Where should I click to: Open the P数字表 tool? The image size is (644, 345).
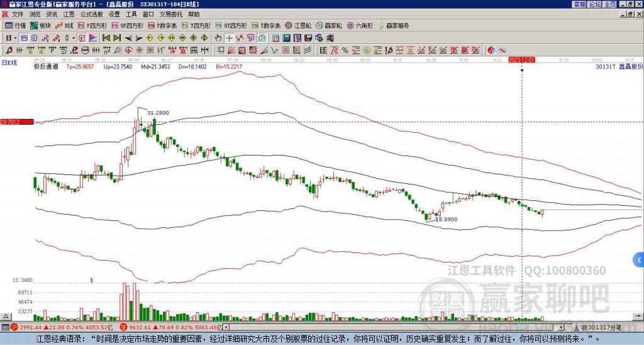coord(163,25)
